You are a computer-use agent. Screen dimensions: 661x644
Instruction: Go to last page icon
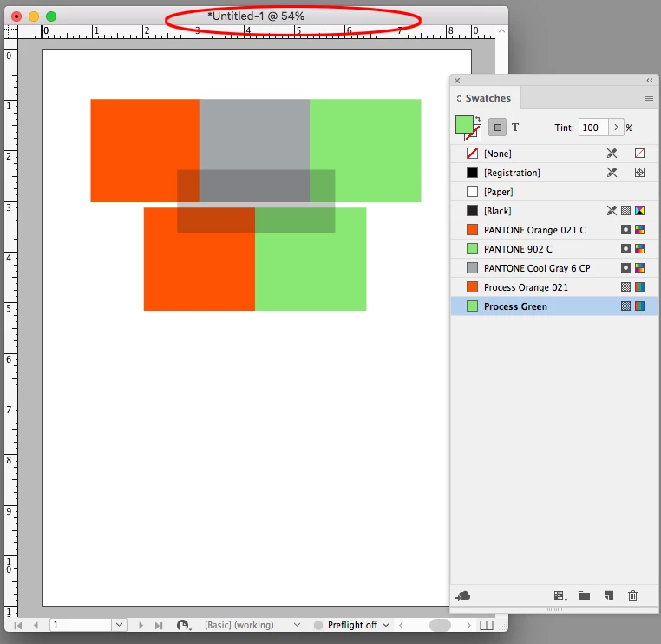tap(159, 626)
